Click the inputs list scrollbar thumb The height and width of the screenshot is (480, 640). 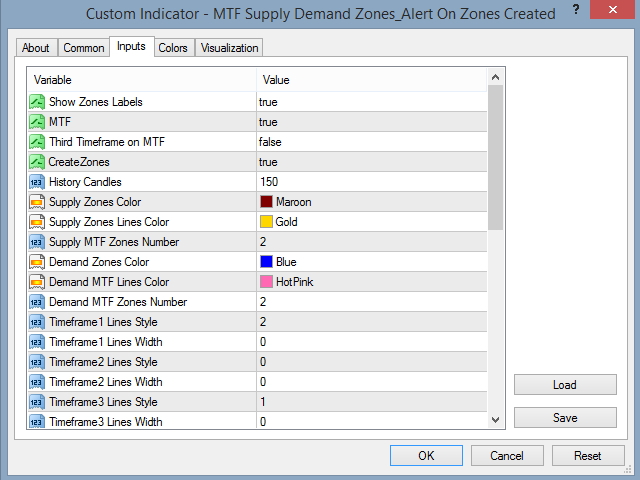click(496, 158)
